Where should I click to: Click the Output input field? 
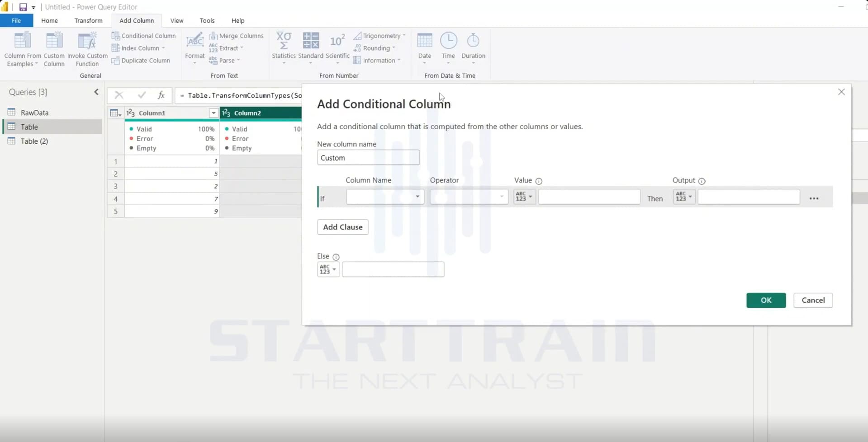coord(749,197)
